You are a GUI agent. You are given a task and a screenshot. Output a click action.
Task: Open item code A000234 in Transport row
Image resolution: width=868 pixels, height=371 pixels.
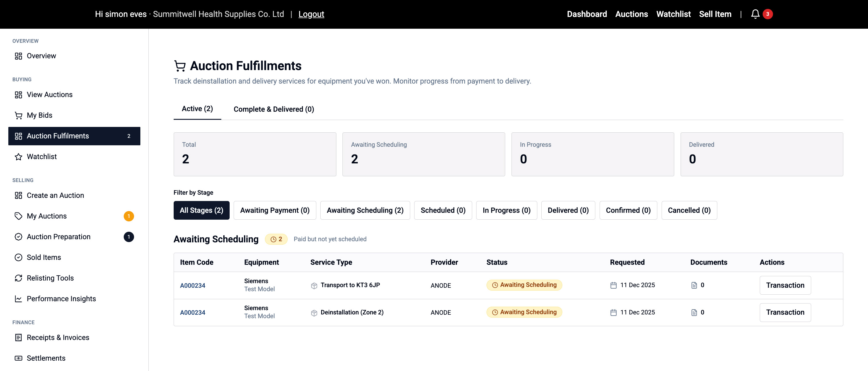click(192, 285)
